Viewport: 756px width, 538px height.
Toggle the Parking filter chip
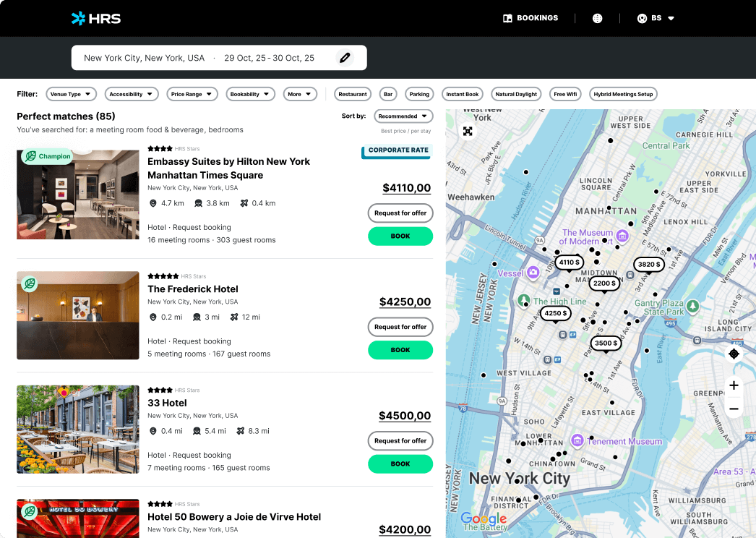419,94
